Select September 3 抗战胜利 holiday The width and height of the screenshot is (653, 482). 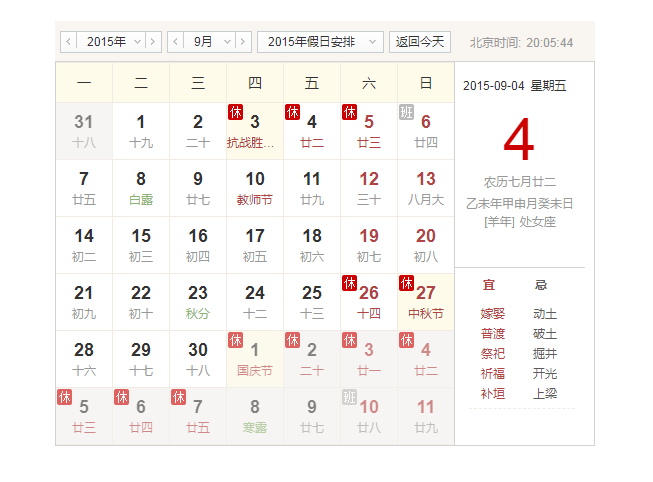pos(255,131)
